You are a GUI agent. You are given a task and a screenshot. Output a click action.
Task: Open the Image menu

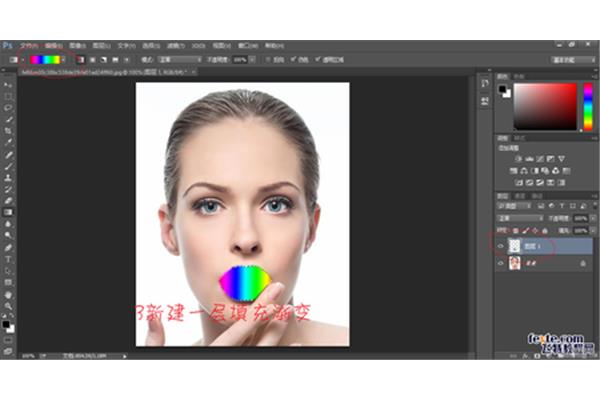(78, 46)
